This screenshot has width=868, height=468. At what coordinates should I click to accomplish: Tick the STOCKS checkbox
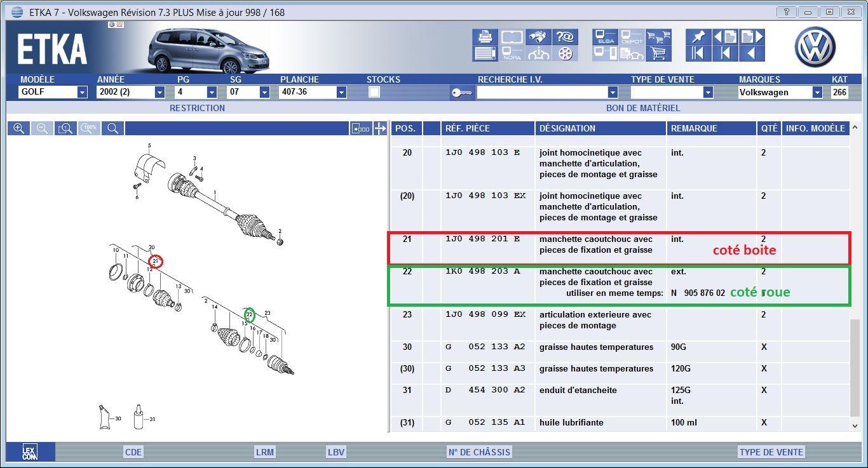[x=374, y=92]
